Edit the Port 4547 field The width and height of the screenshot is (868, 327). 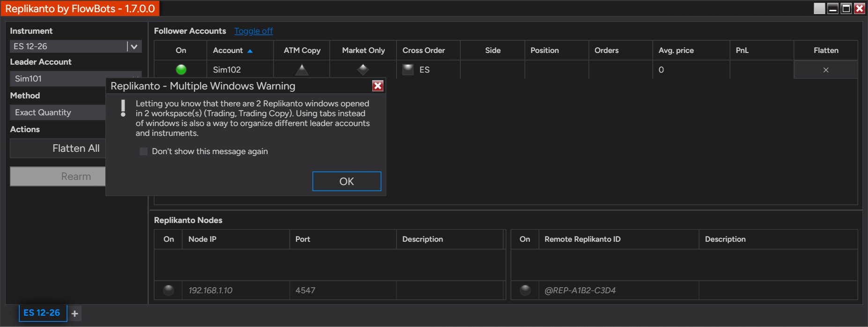point(343,290)
